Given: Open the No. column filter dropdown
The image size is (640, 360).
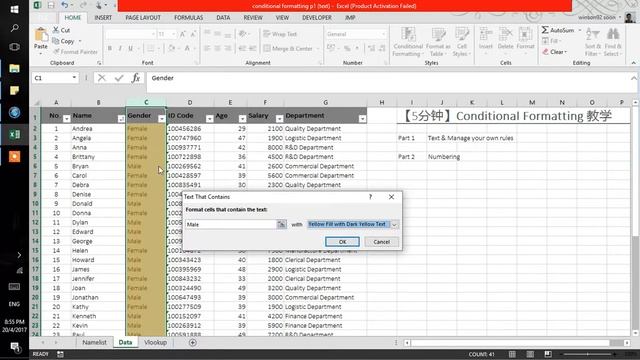Looking at the screenshot, I should click(x=66, y=119).
